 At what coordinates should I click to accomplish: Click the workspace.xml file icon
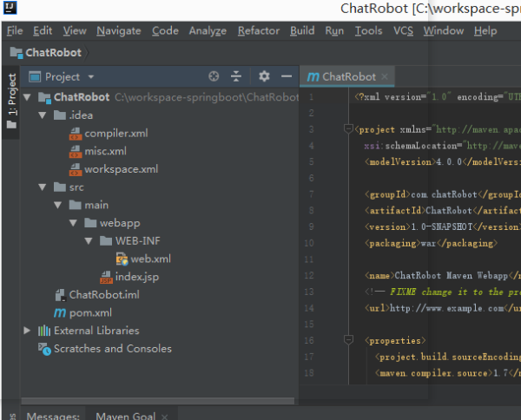[76, 169]
